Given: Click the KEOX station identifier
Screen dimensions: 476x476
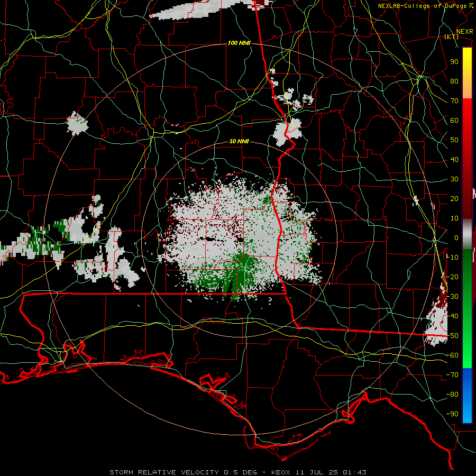Looking at the screenshot, I should click(x=281, y=472).
